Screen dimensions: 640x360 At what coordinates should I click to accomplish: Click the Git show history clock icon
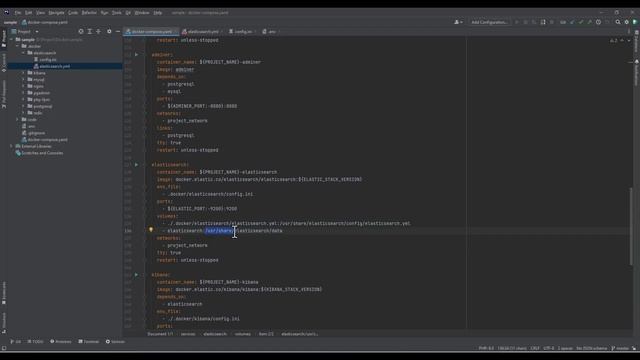click(x=598, y=22)
